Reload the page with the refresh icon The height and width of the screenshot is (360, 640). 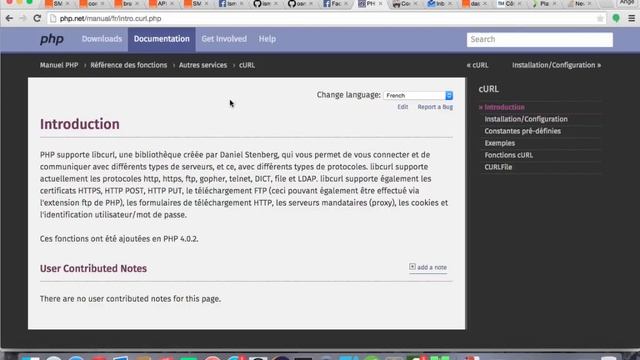37,18
